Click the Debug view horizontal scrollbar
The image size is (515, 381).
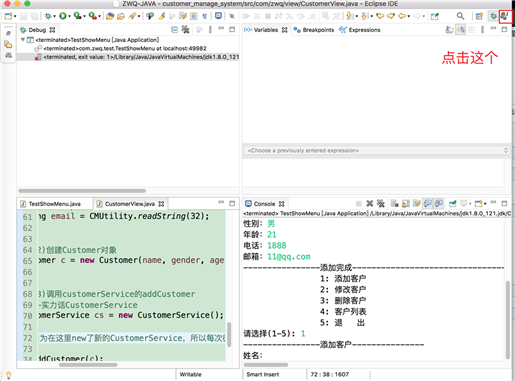click(82, 191)
